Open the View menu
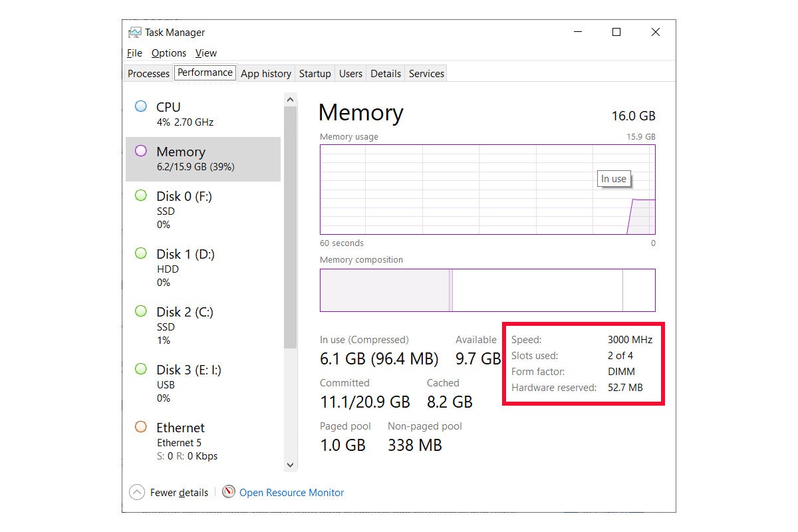 (x=206, y=53)
